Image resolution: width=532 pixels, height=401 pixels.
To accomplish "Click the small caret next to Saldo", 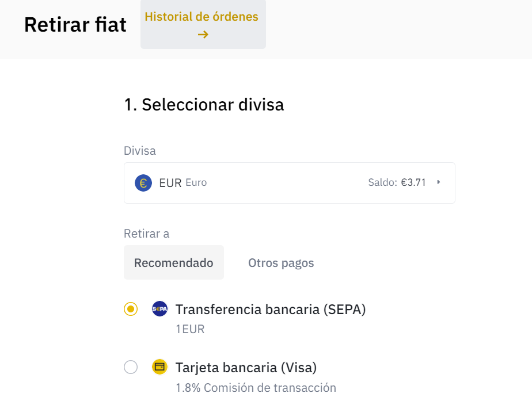I will [x=439, y=182].
